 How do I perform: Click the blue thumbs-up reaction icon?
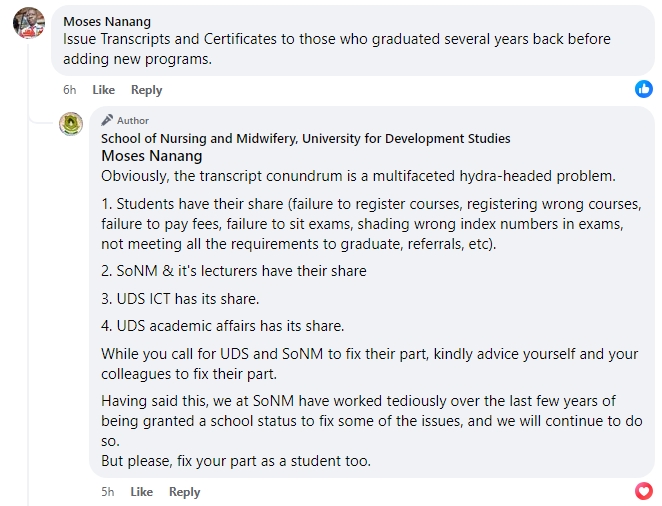644,89
